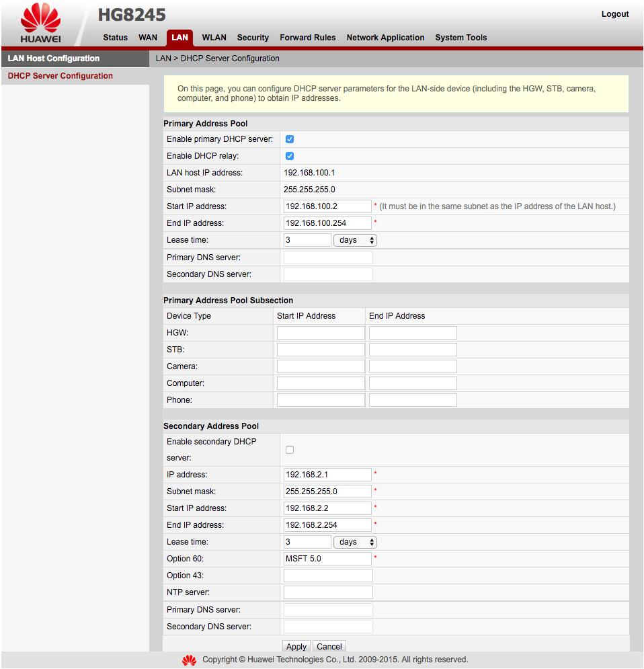
Task: Click the small Huawei logo in the footer
Action: pos(189,660)
